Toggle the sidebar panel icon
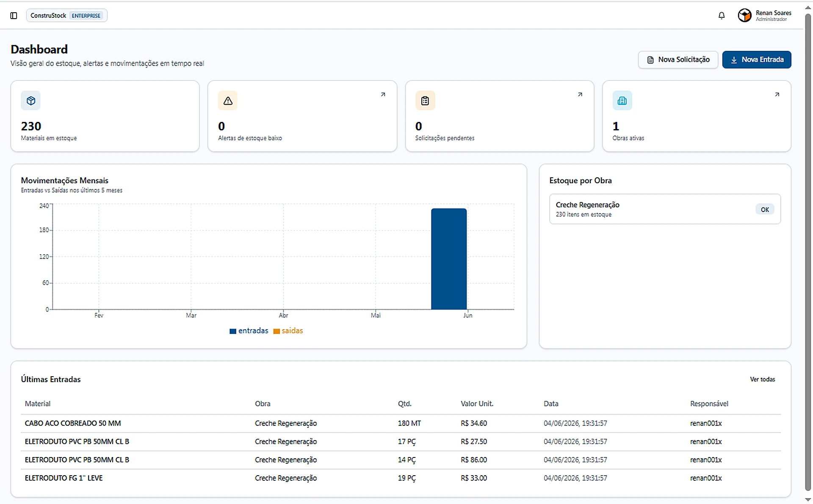 pyautogui.click(x=14, y=16)
